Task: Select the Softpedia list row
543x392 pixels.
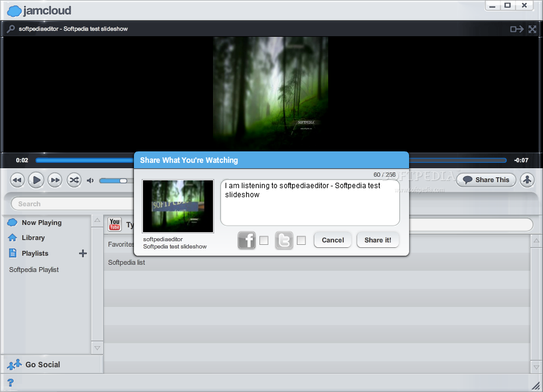Action: [317, 262]
